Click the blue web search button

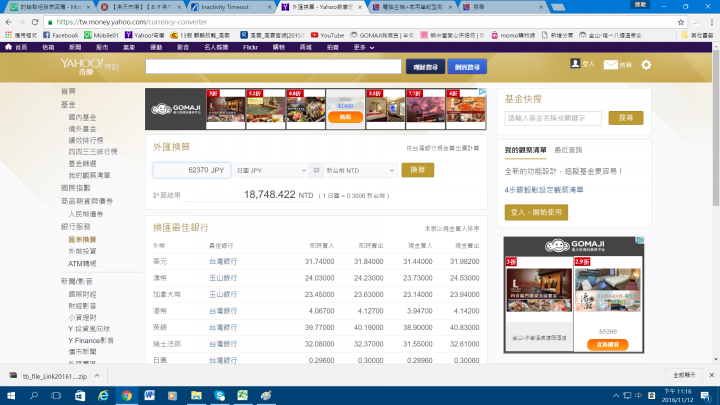coord(467,67)
